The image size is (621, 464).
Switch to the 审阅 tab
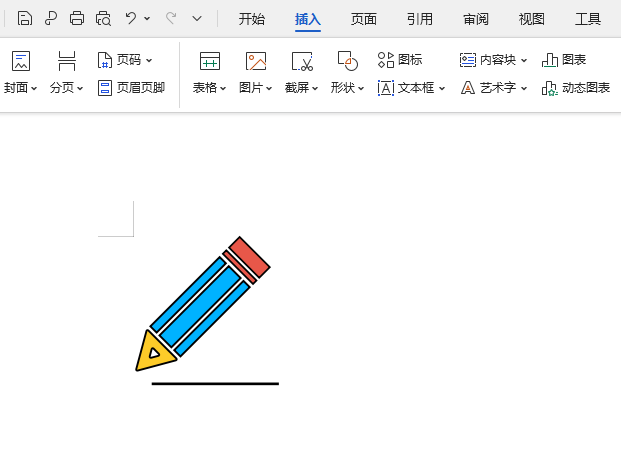pyautogui.click(x=476, y=19)
